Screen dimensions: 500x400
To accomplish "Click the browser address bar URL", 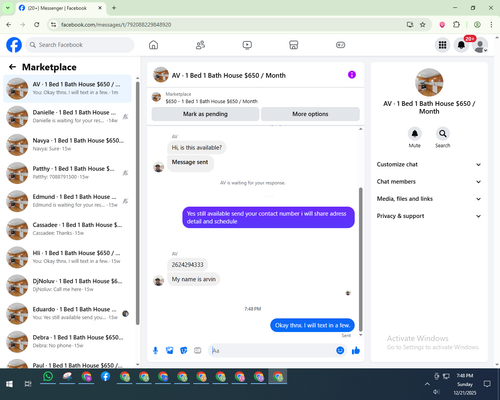I will point(116,25).
